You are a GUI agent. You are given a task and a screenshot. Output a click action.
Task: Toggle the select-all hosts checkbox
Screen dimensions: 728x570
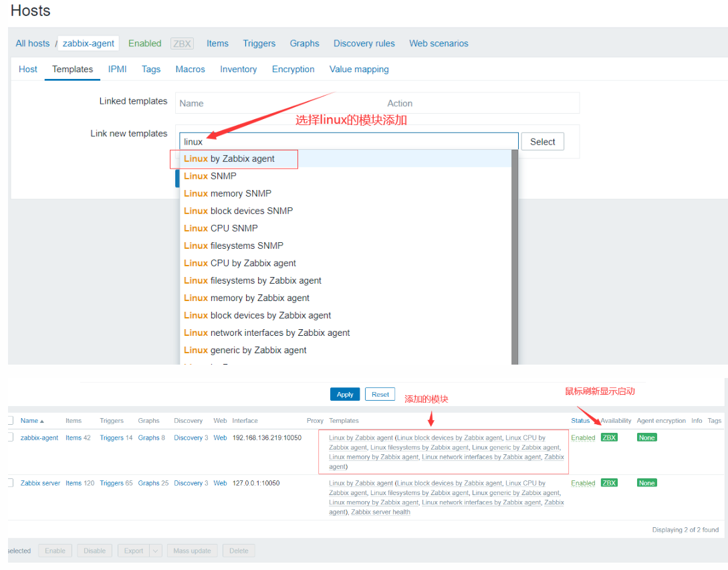(x=10, y=421)
